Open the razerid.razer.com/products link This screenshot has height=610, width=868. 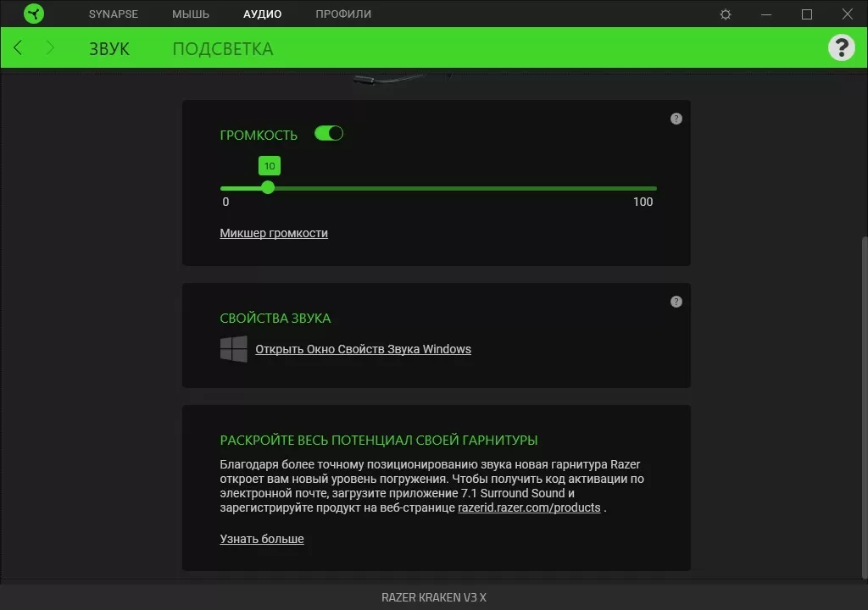click(529, 507)
